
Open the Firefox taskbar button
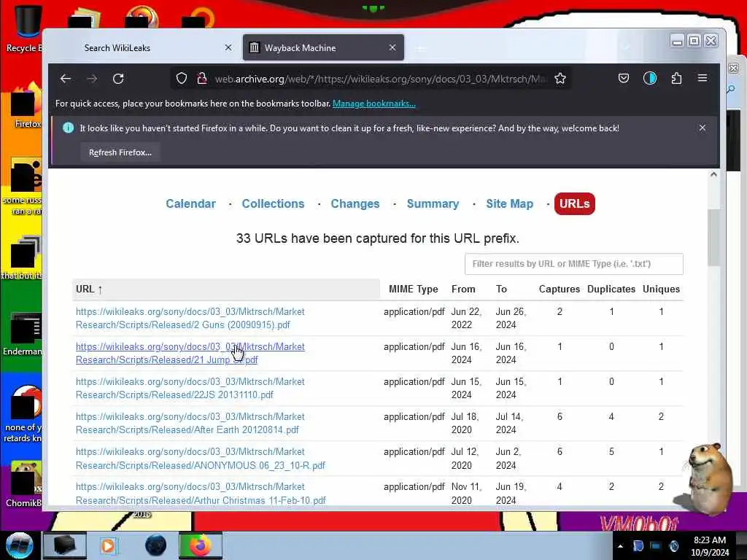[x=200, y=545]
